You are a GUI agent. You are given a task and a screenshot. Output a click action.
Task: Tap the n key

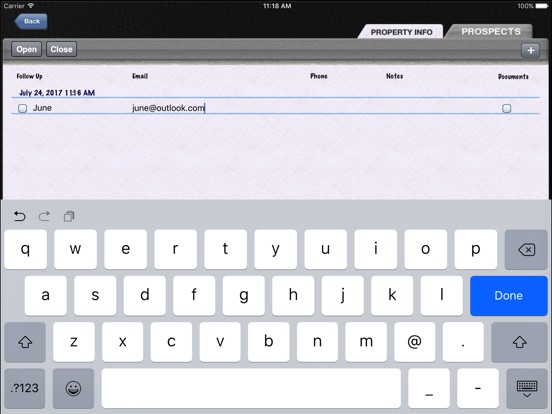click(x=317, y=342)
